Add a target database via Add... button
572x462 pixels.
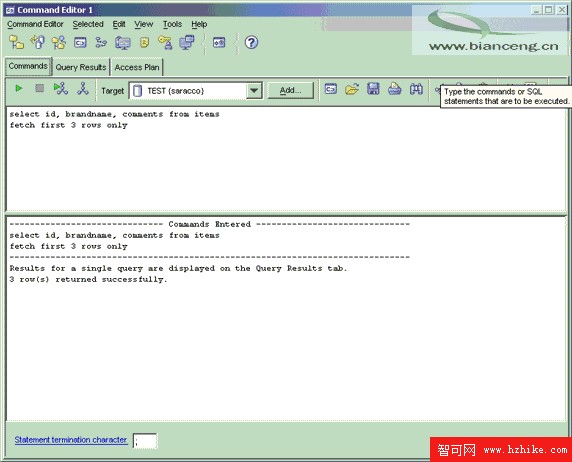coord(290,90)
